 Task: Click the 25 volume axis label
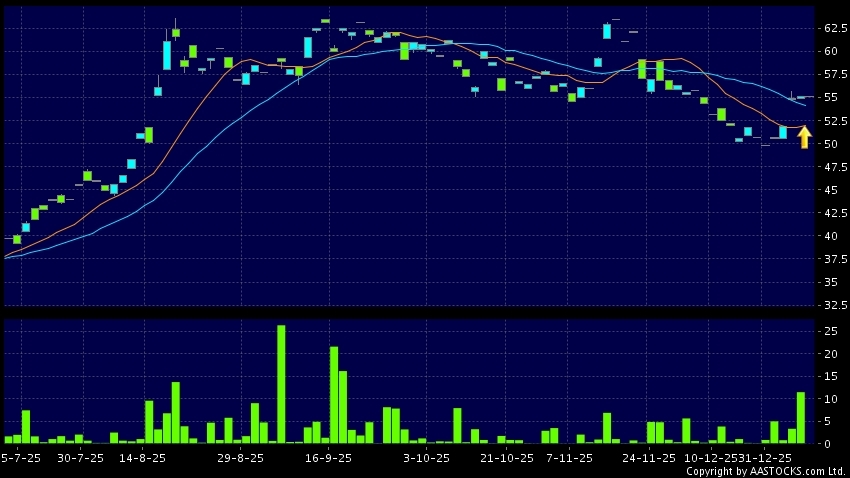pyautogui.click(x=830, y=332)
